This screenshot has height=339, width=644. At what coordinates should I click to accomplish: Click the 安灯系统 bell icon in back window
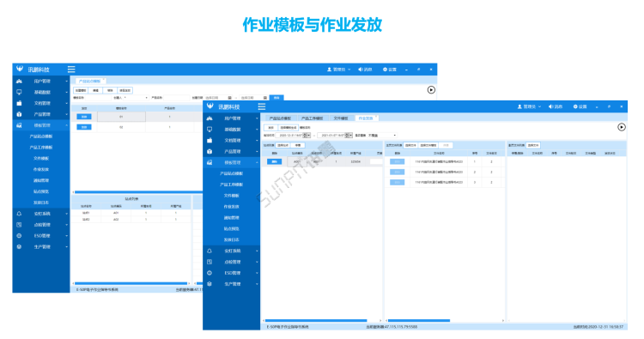pyautogui.click(x=19, y=214)
